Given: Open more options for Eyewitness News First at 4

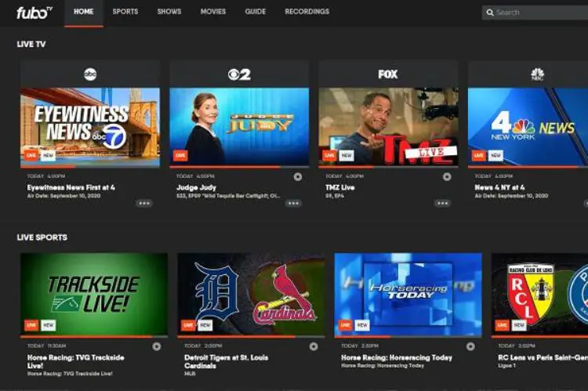Looking at the screenshot, I should click(144, 203).
